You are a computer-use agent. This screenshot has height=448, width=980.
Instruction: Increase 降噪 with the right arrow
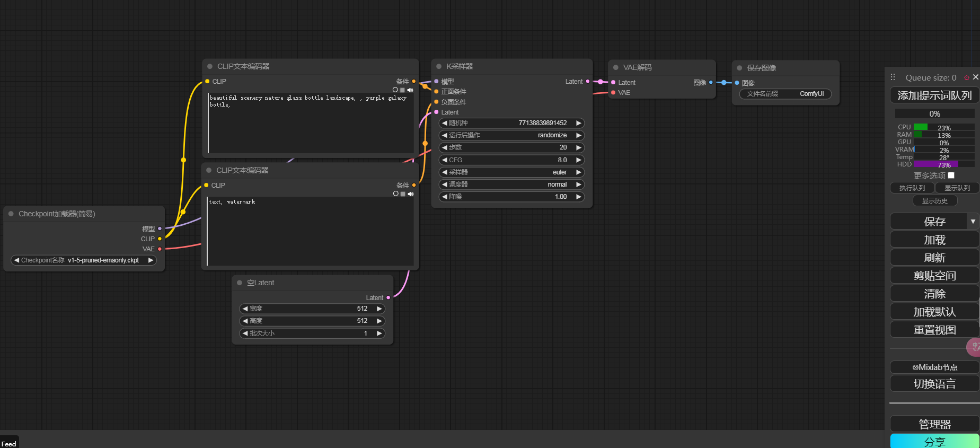pos(579,197)
